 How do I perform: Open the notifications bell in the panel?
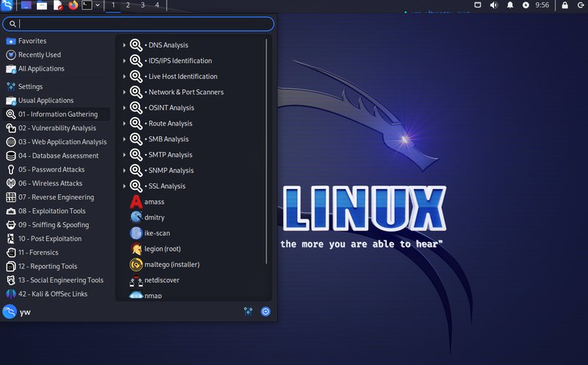[x=510, y=5]
